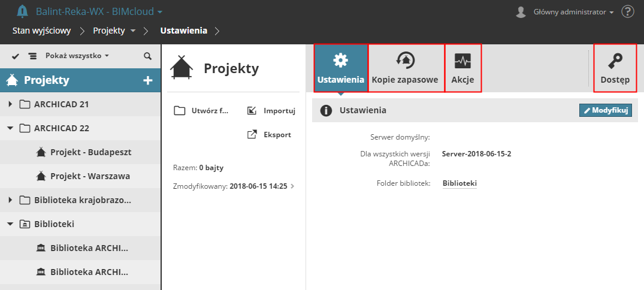This screenshot has width=644, height=290.
Task: Toggle the multi-select checkmark in sidebar
Action: pos(16,56)
